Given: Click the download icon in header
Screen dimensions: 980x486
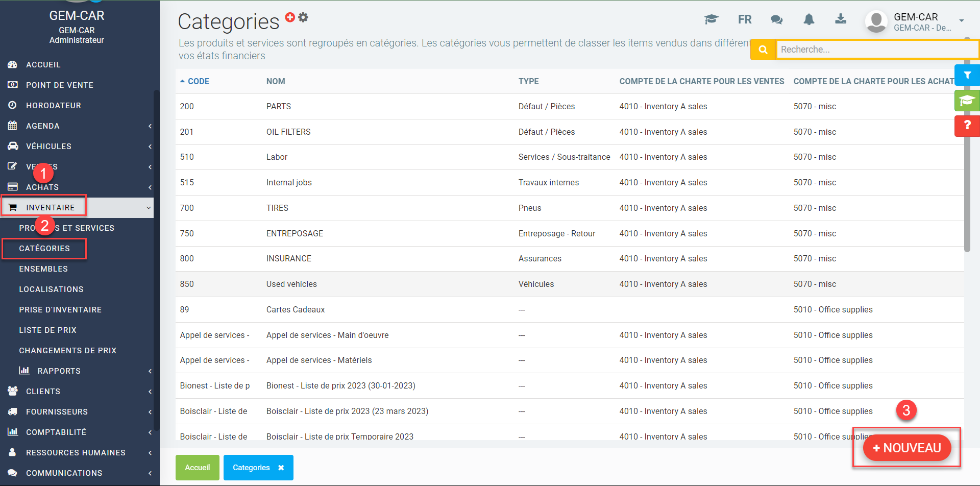Looking at the screenshot, I should click(x=840, y=19).
